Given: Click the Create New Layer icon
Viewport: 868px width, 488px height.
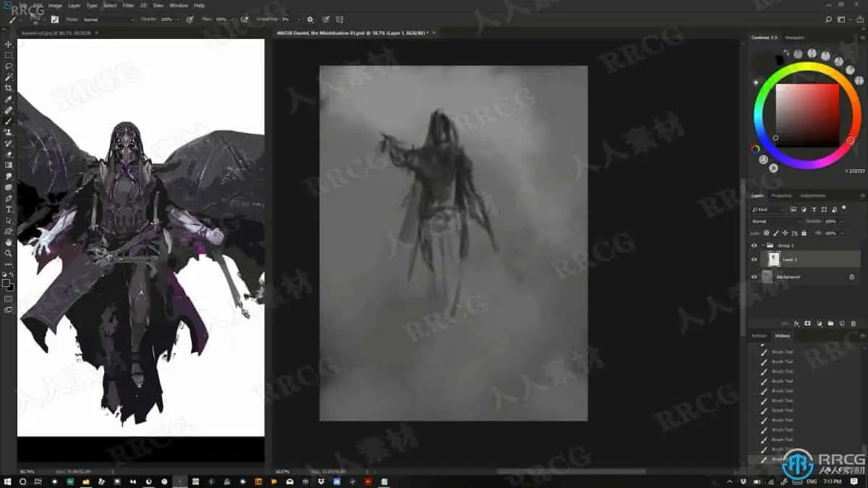Looking at the screenshot, I should (x=842, y=323).
